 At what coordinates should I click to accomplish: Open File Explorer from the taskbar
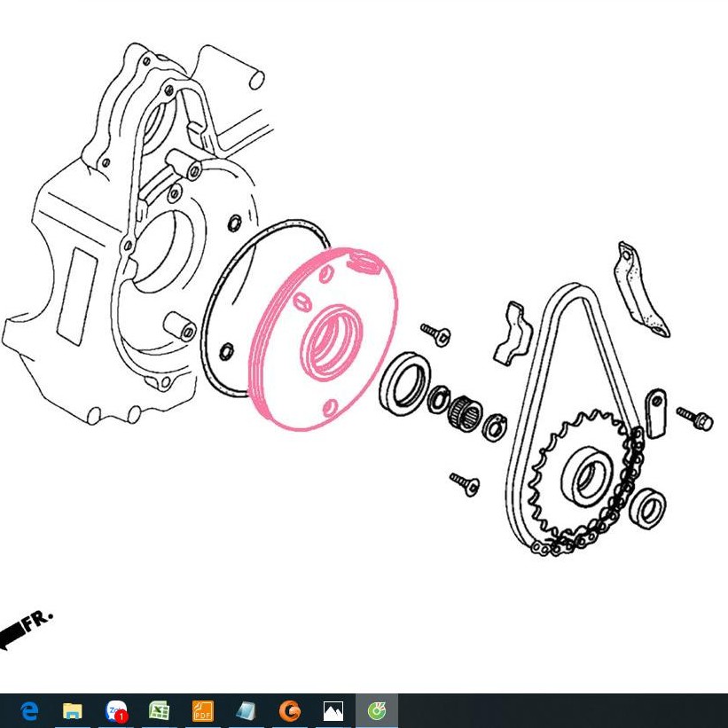73,711
